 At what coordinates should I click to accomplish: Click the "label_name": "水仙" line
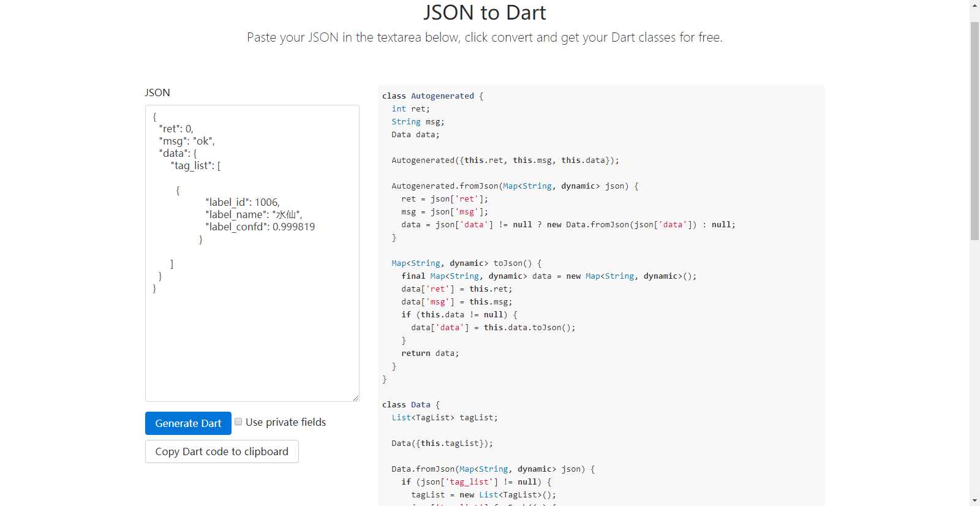pos(254,214)
